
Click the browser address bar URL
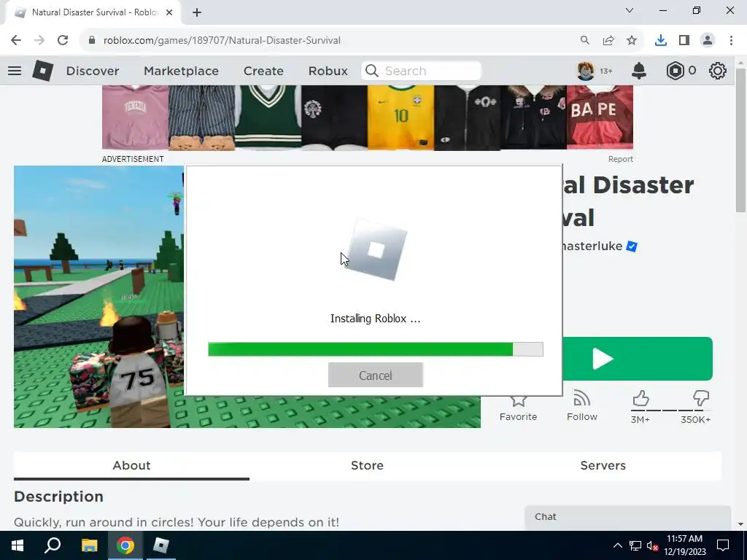pos(222,41)
